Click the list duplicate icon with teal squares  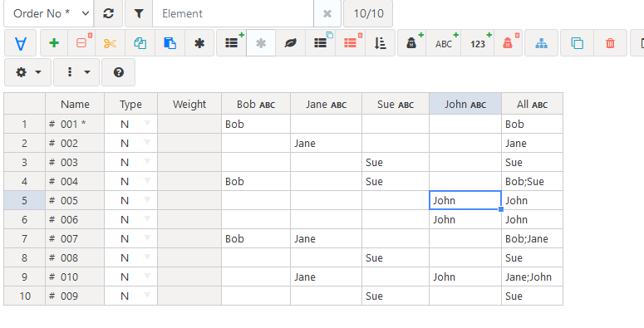(321, 42)
